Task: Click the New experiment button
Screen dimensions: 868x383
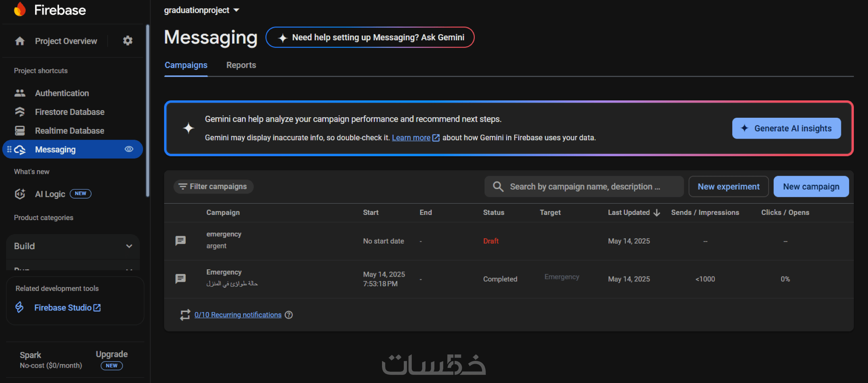Action: click(x=729, y=186)
